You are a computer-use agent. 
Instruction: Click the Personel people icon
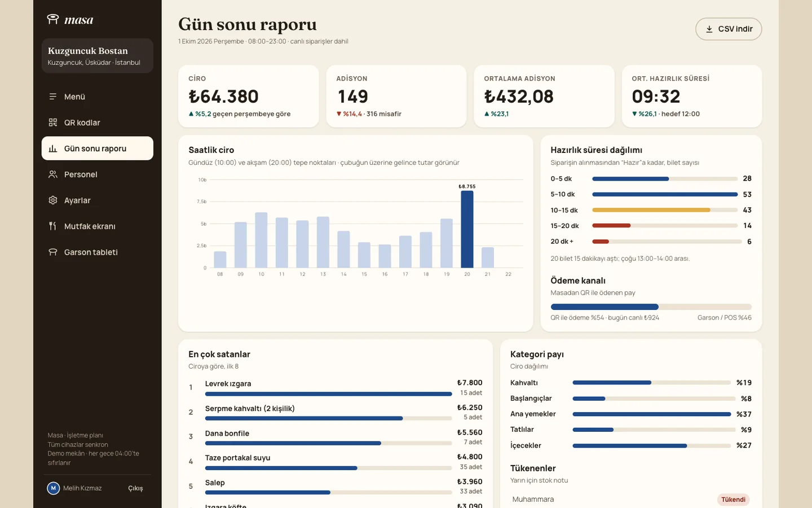click(53, 174)
